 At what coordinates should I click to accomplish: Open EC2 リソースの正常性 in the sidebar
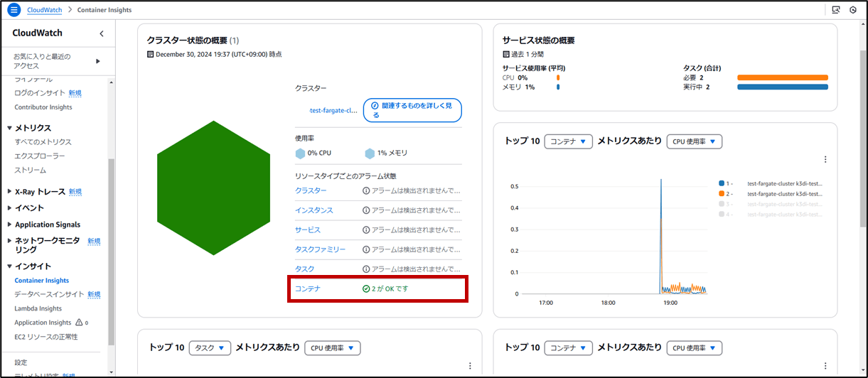(x=46, y=336)
